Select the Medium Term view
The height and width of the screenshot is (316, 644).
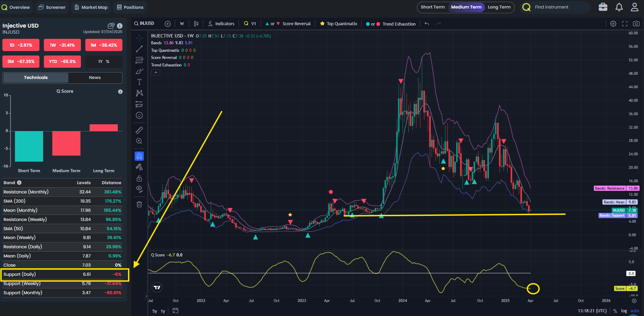466,7
